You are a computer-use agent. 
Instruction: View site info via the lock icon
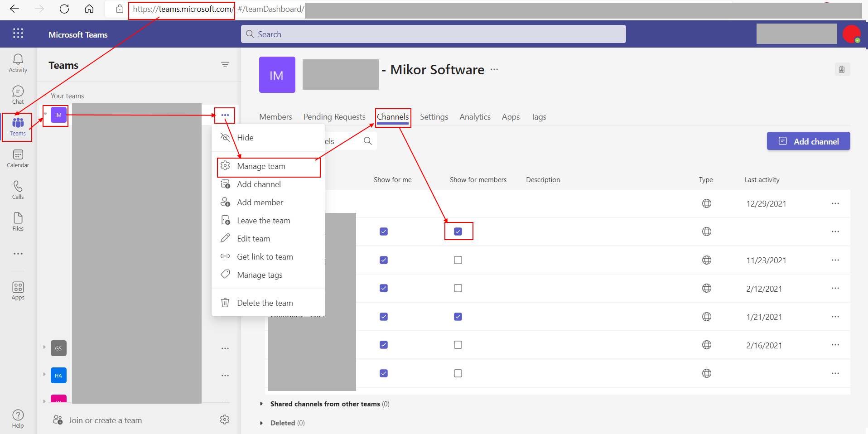click(120, 9)
